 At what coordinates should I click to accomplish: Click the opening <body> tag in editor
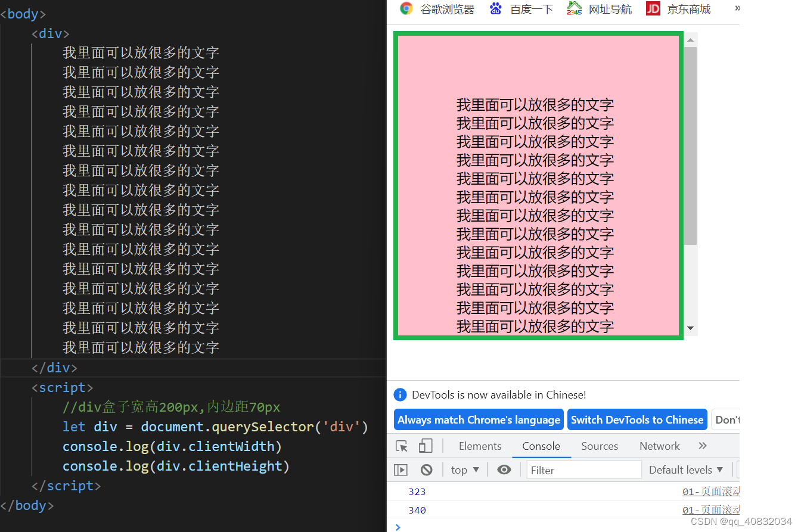coord(23,14)
